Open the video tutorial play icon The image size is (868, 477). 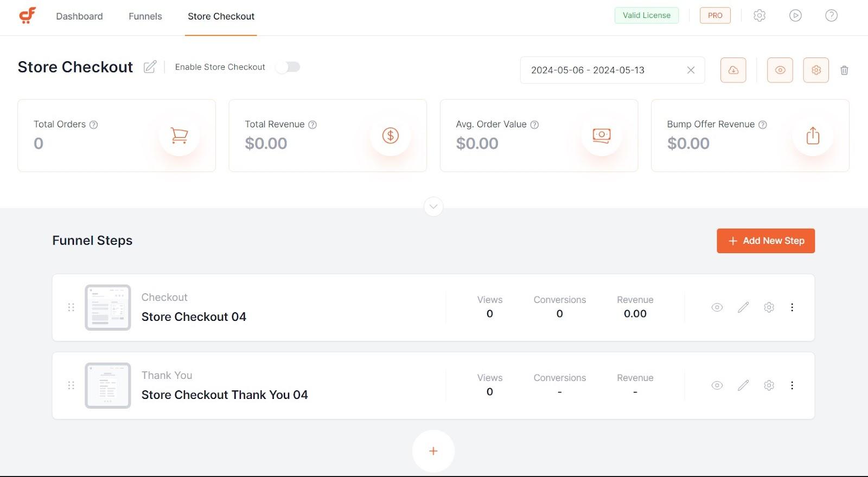coord(795,15)
